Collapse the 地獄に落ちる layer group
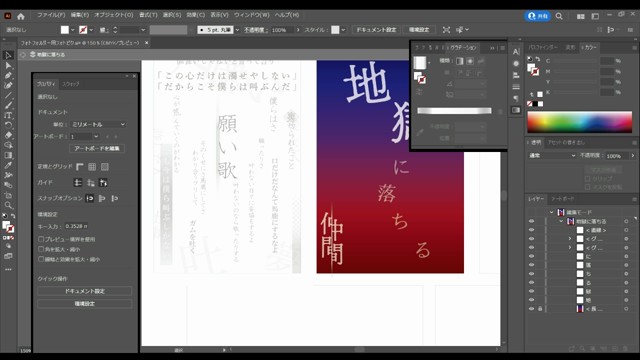The width and height of the screenshot is (640, 360). pos(561,221)
